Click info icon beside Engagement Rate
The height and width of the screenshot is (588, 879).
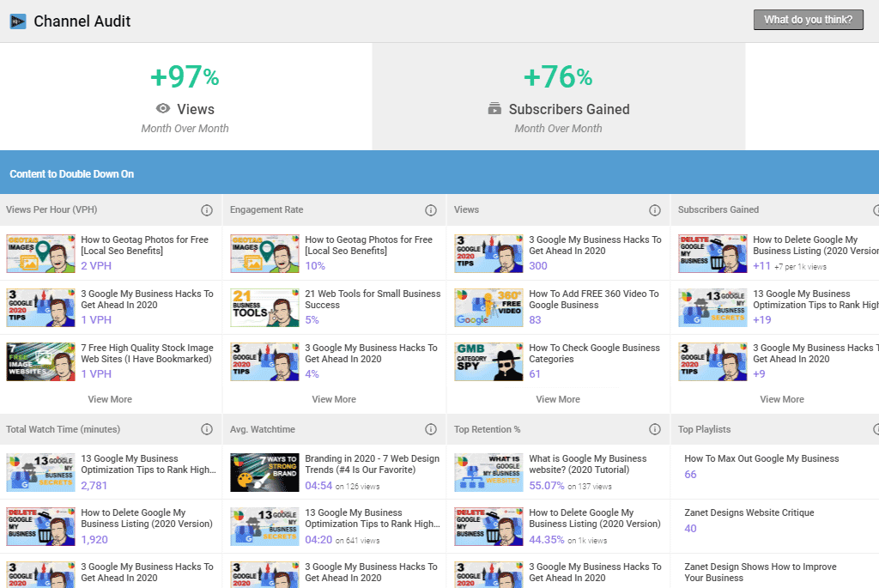click(431, 210)
